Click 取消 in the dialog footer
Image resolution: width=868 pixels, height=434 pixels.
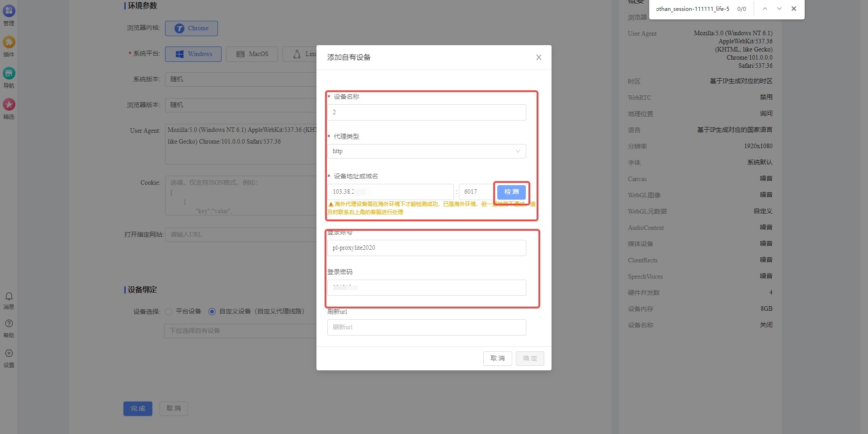click(x=497, y=359)
